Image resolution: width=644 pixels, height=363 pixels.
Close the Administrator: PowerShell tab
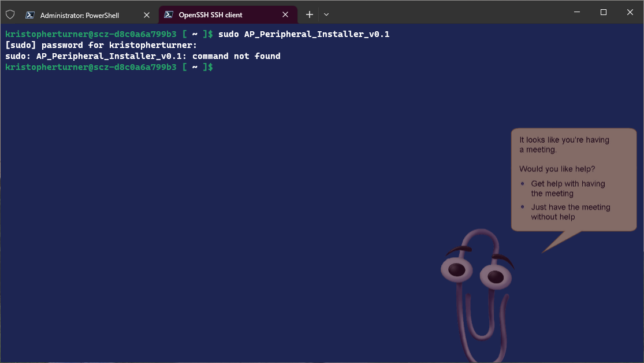tap(146, 15)
